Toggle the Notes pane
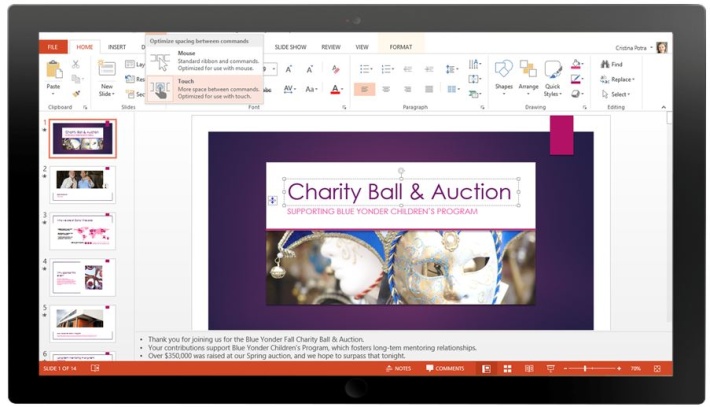This screenshot has width=710, height=407. click(397, 369)
